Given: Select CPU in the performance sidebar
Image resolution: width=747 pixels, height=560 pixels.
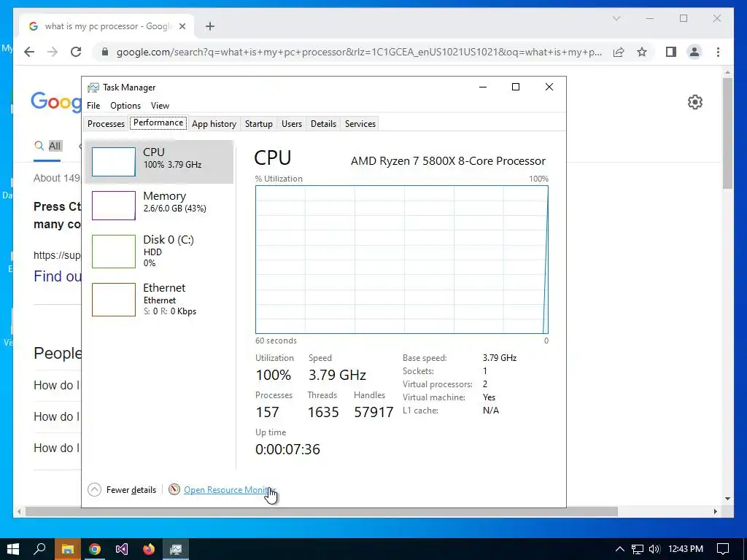Looking at the screenshot, I should click(159, 162).
